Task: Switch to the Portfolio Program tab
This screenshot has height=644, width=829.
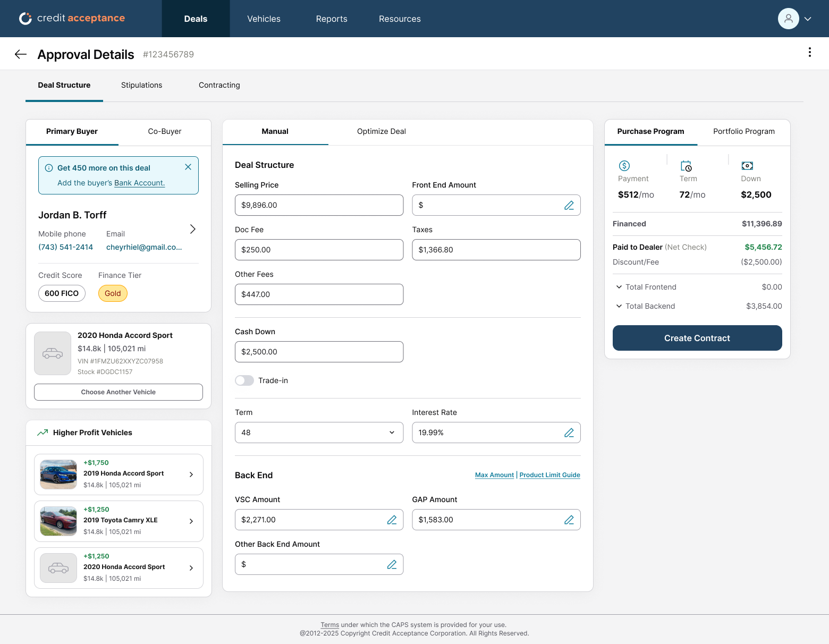Action: click(x=744, y=131)
